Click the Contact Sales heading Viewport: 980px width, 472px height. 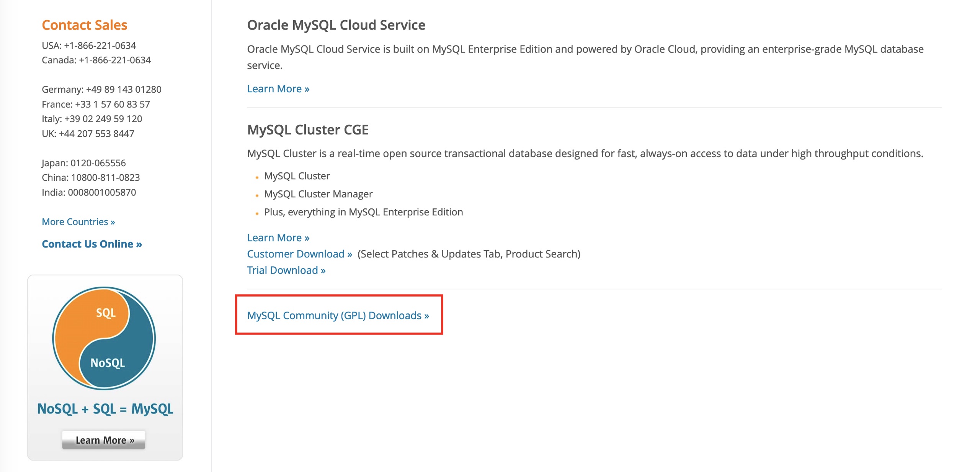85,25
